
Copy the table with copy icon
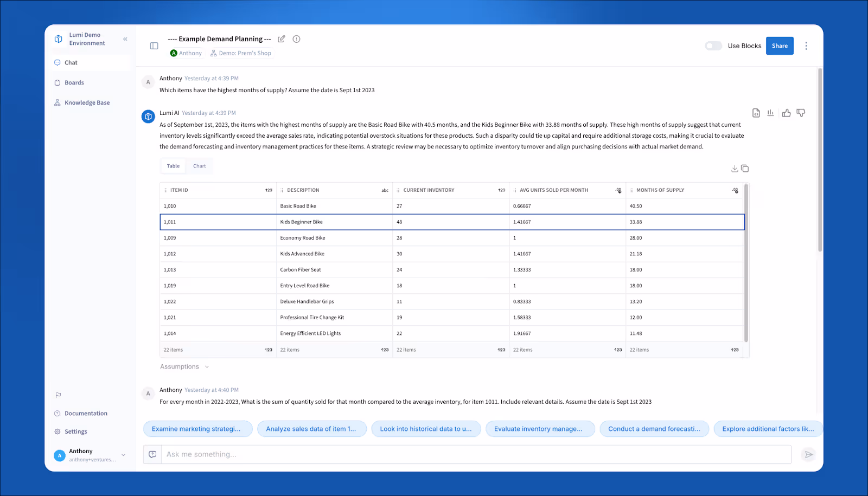[745, 169]
